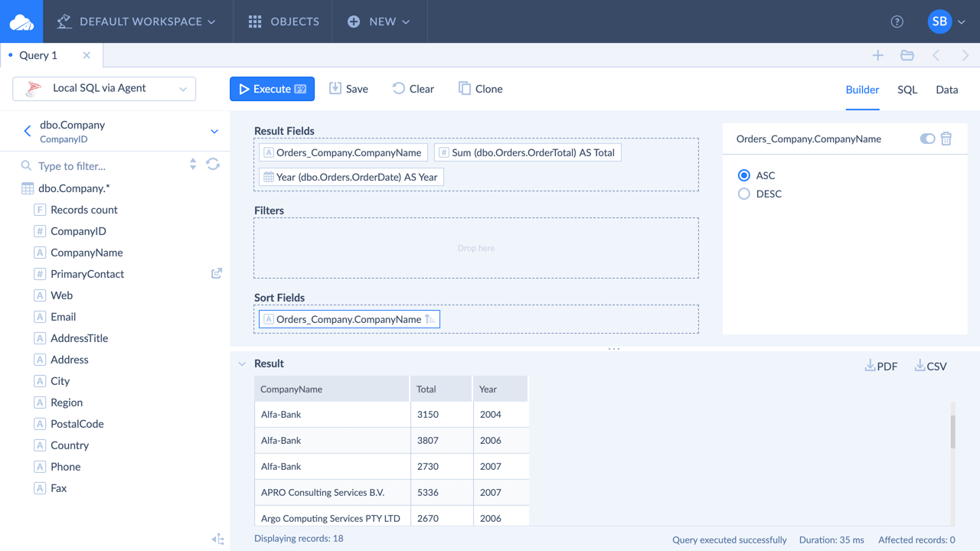This screenshot has height=551, width=980.
Task: Toggle the Orders_Company.CompanyName sort switch
Action: click(x=927, y=139)
